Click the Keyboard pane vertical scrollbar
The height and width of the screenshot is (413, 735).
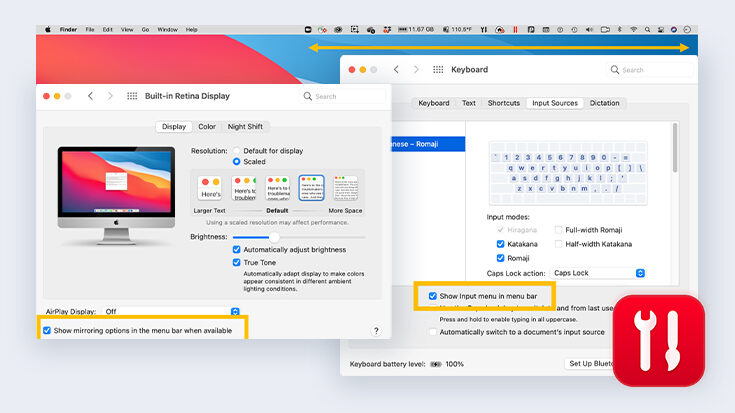point(675,148)
